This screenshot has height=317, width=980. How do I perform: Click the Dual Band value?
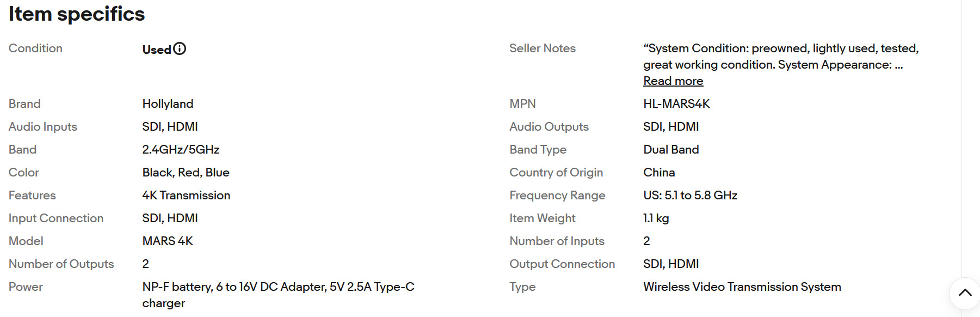pos(671,150)
